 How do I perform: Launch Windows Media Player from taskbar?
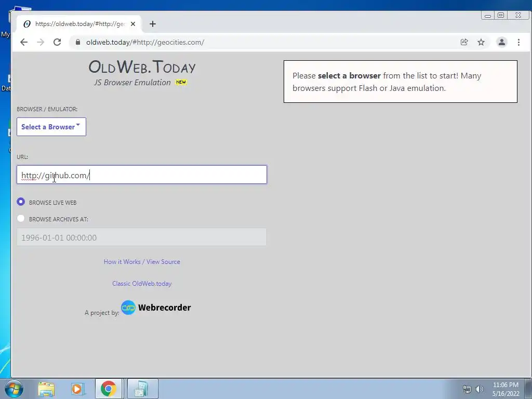(x=77, y=389)
